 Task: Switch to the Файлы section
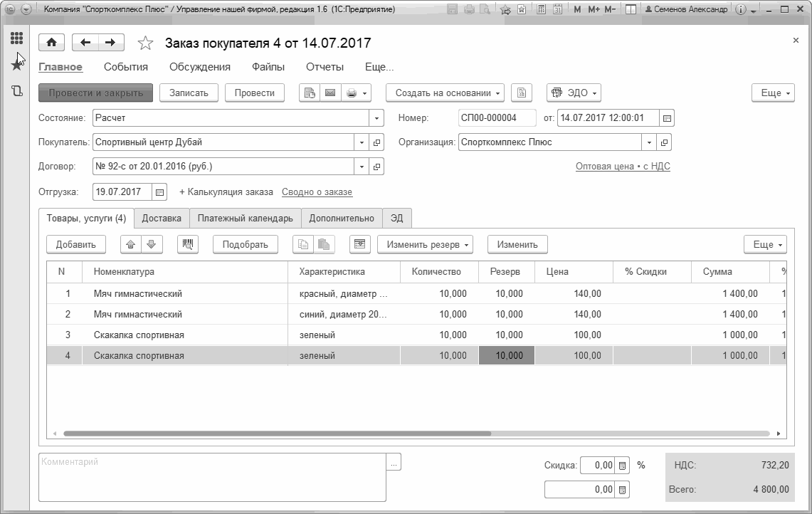pyautogui.click(x=268, y=67)
